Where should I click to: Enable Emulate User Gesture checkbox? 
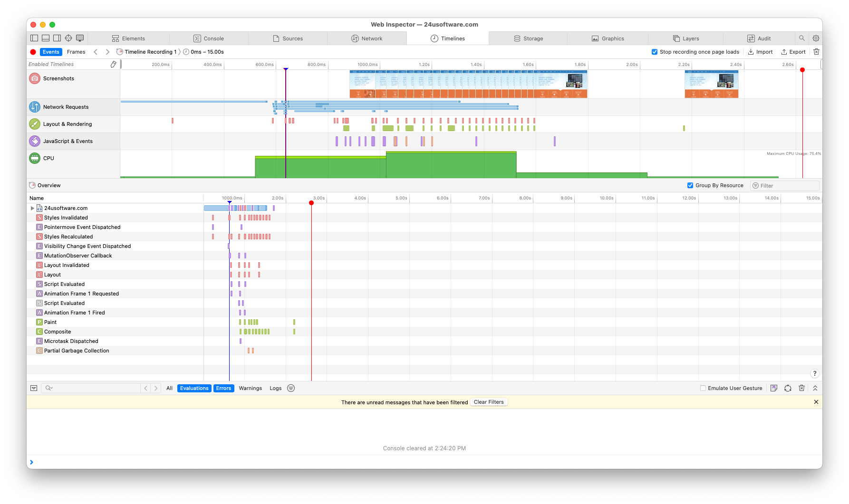tap(703, 389)
